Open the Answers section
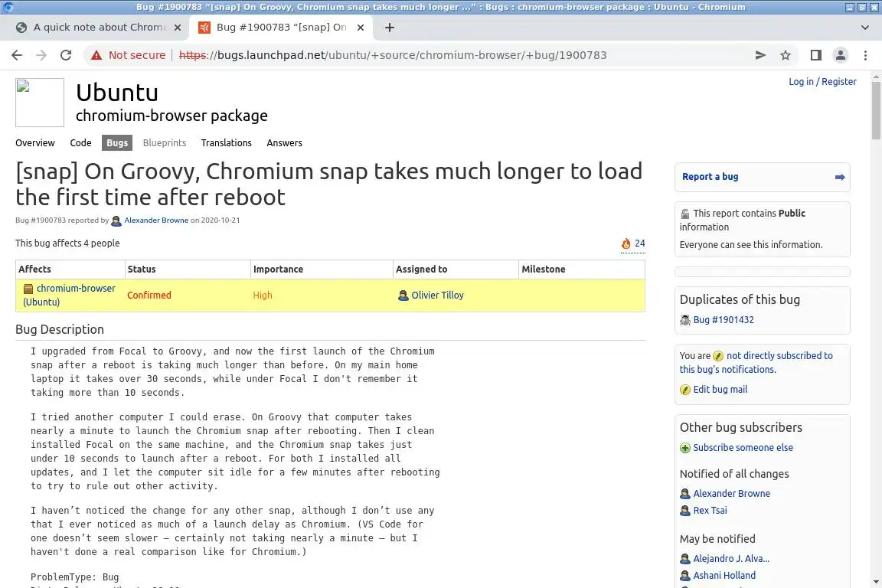882x588 pixels. point(284,143)
